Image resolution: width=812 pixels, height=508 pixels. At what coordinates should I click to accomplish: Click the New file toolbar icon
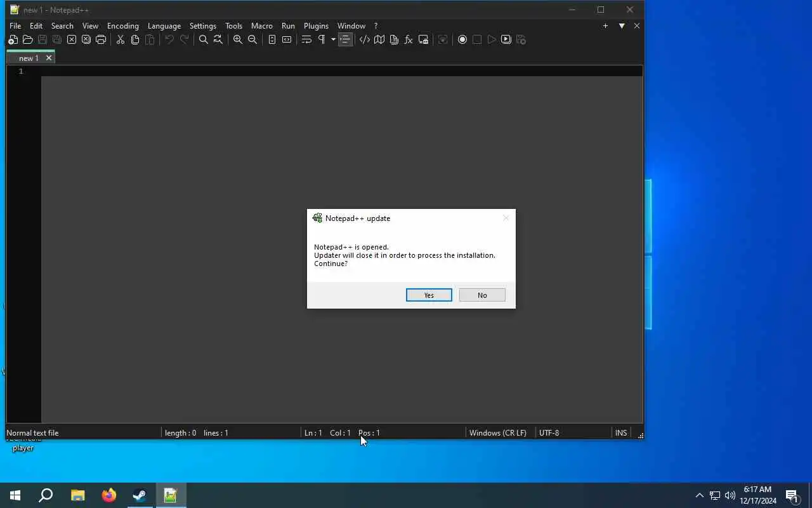tap(13, 39)
